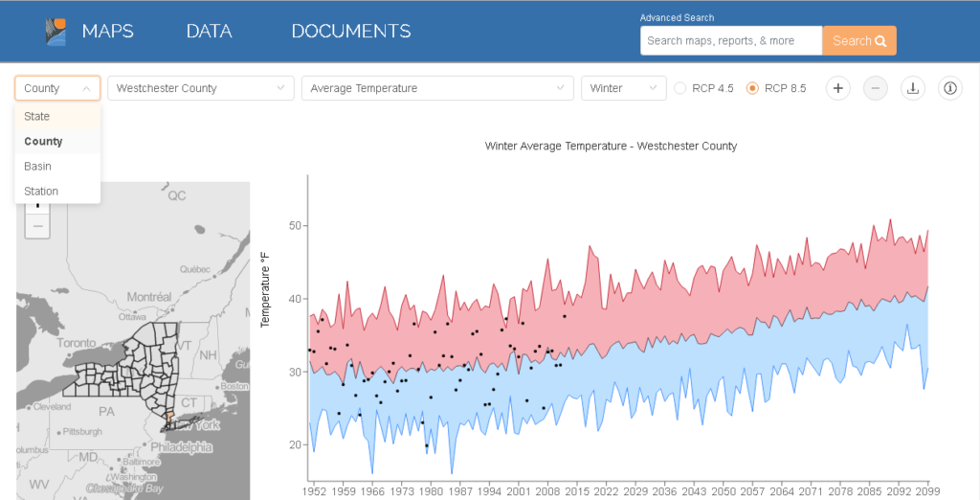
Task: Click the minus zoom-out chart icon
Action: [876, 88]
